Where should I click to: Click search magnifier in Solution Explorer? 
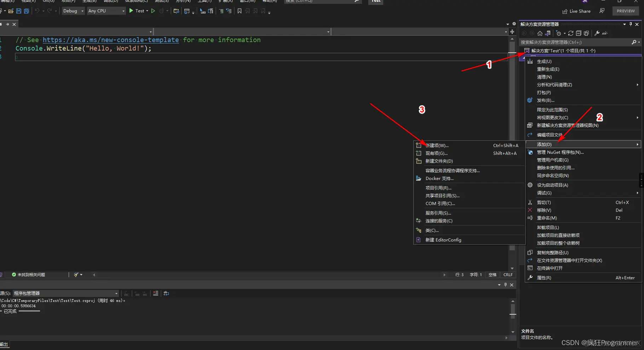click(634, 42)
